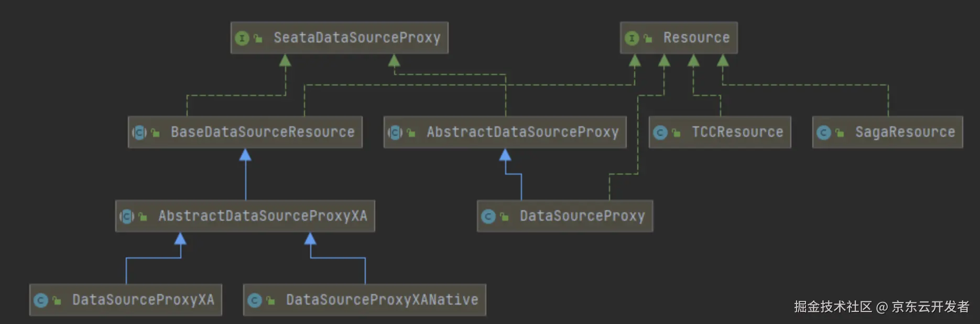Click the abstract class icon of BaseDataSourceResource
The height and width of the screenshot is (324, 980).
click(x=139, y=133)
